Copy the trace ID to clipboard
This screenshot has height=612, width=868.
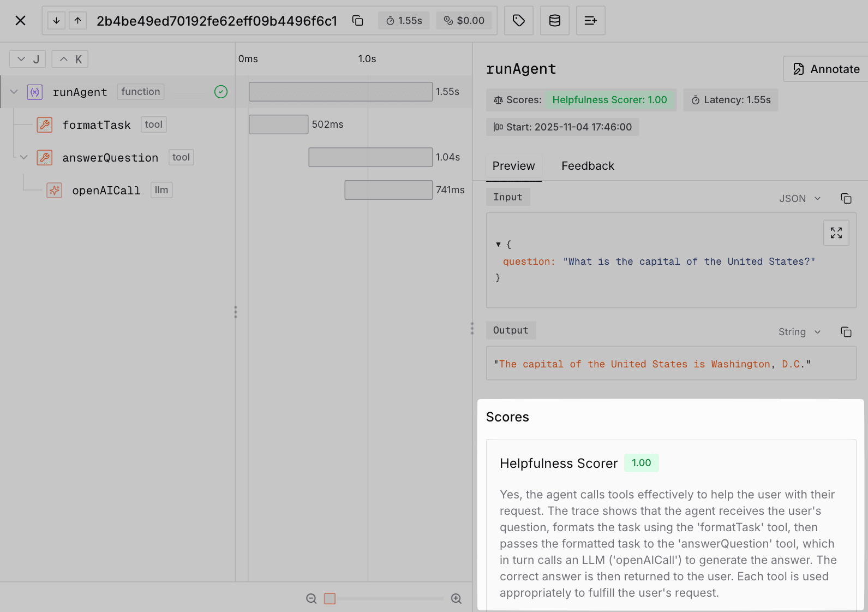click(357, 21)
